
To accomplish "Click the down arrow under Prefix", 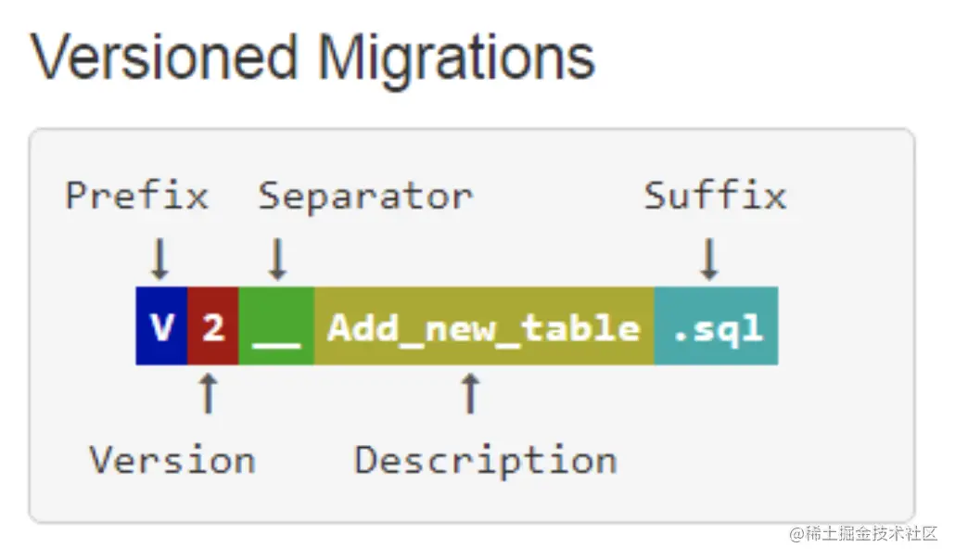I will point(159,259).
